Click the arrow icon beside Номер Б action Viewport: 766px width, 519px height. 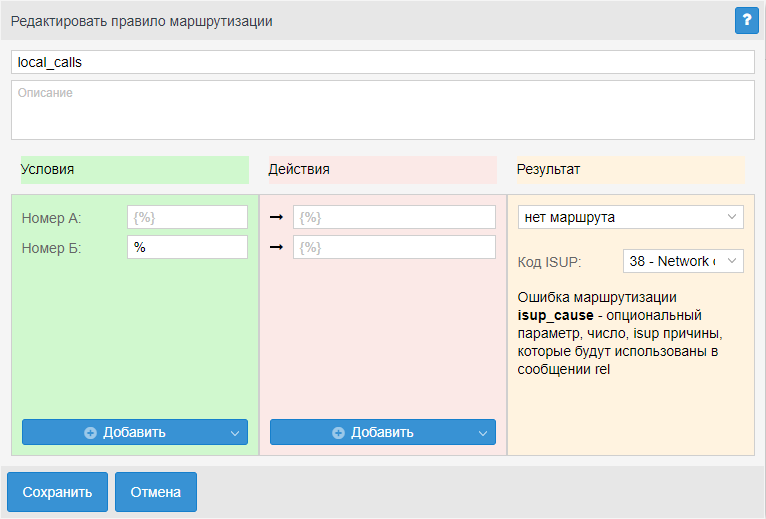[277, 247]
